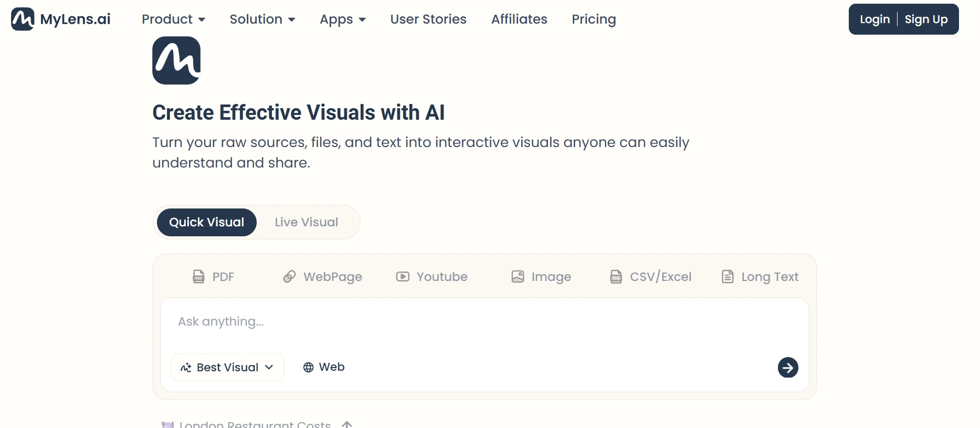980x428 pixels.
Task: Click the WebPage link icon
Action: [x=289, y=277]
